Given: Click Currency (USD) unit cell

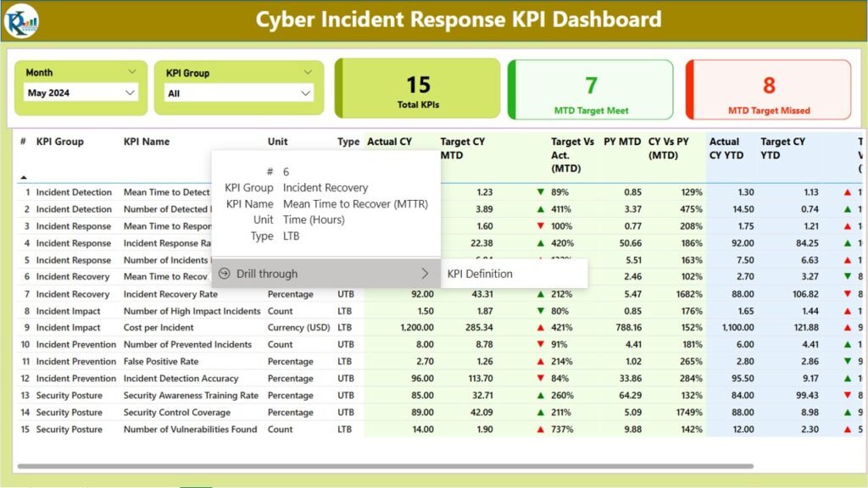Looking at the screenshot, I should click(x=298, y=328).
